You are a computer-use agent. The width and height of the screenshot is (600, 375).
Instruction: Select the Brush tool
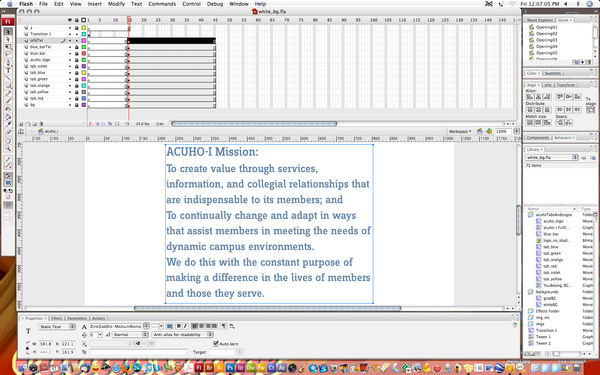[8, 101]
